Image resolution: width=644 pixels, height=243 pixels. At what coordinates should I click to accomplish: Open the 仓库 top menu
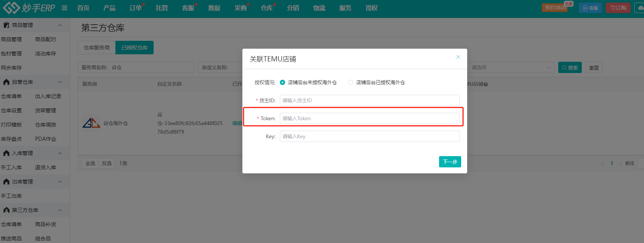(x=267, y=8)
